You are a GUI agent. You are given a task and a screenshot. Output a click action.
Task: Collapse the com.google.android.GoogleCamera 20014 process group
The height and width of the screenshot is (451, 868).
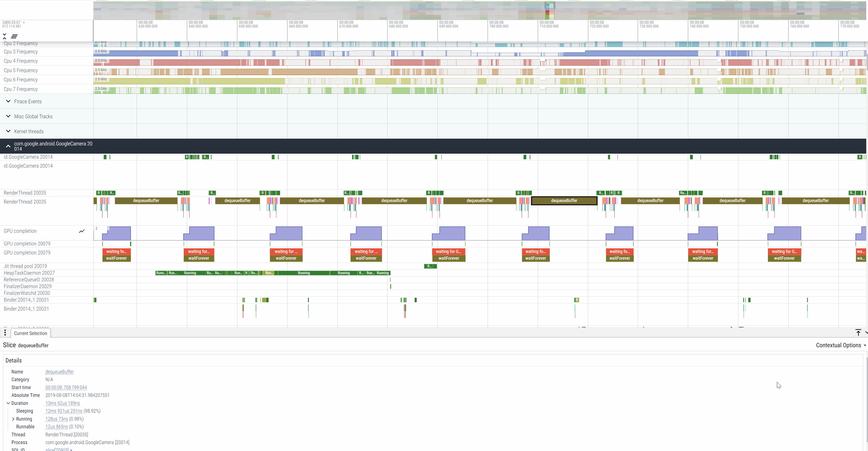point(8,146)
